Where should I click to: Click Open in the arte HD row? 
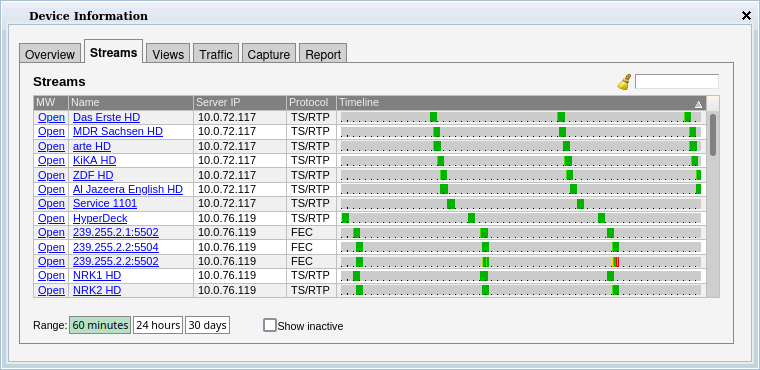[x=51, y=146]
